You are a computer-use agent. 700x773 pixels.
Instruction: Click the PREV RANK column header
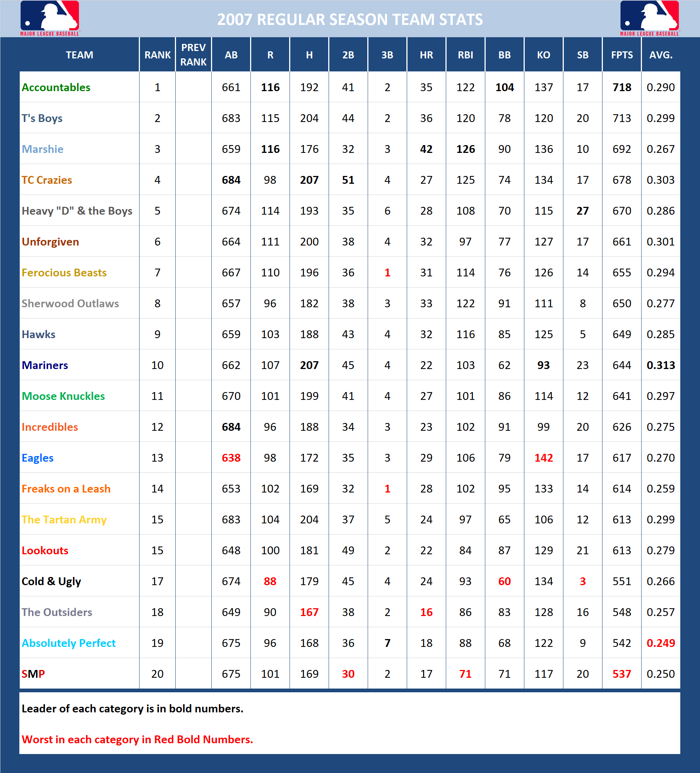click(192, 54)
